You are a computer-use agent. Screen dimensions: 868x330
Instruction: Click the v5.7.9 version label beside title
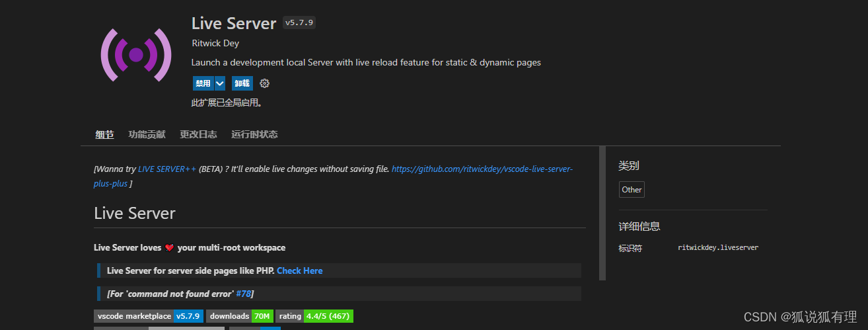[299, 22]
